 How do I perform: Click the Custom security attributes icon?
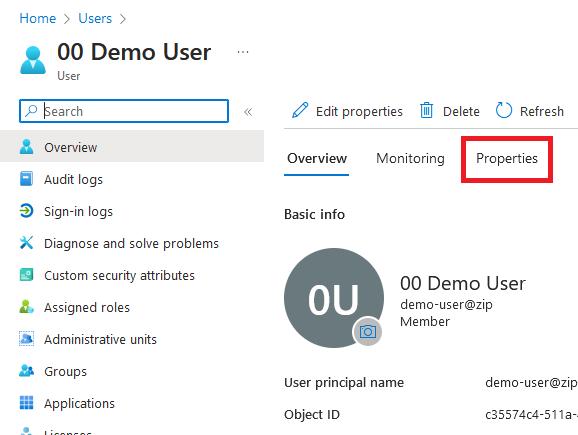(x=26, y=275)
